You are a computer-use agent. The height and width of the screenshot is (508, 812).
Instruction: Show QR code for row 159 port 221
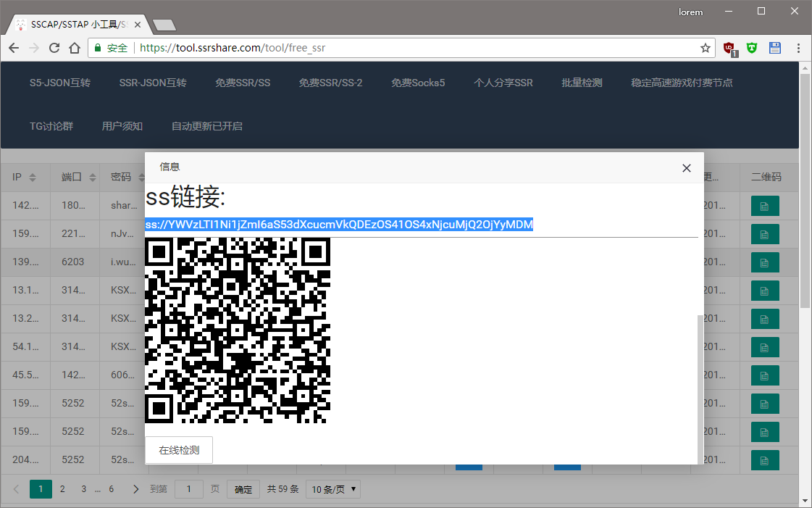point(765,234)
